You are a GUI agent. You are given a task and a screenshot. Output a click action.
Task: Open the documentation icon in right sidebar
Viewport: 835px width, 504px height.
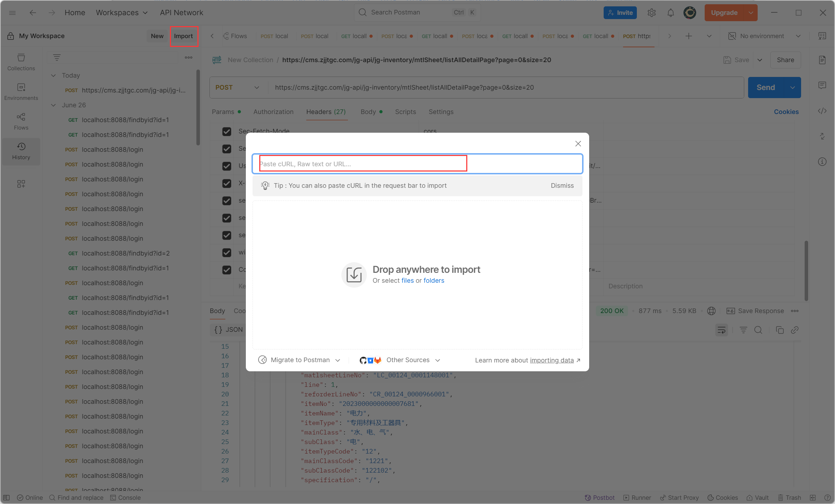pos(822,60)
